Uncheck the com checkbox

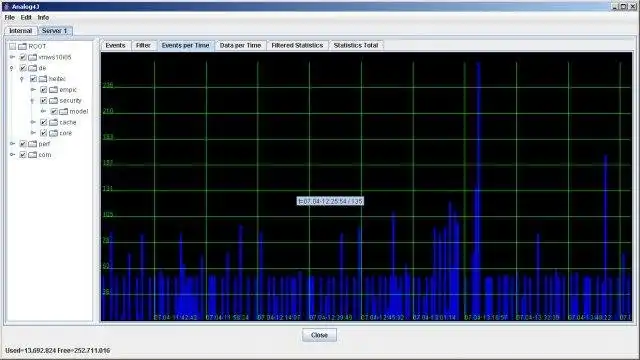click(23, 155)
